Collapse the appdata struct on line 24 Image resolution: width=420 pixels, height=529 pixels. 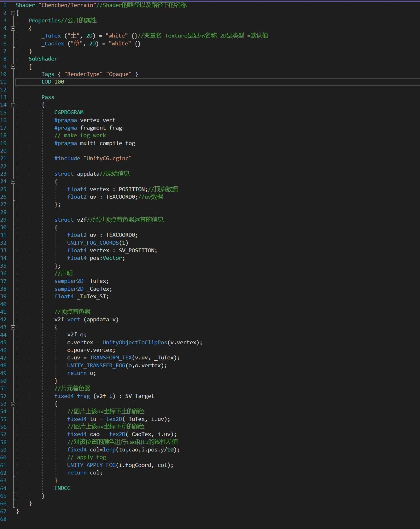[x=13, y=182]
